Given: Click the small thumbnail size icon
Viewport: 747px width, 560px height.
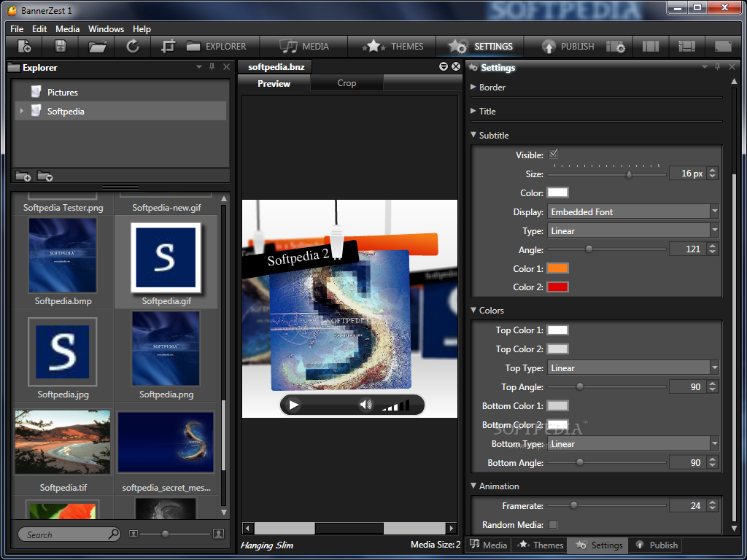Looking at the screenshot, I should click(133, 534).
